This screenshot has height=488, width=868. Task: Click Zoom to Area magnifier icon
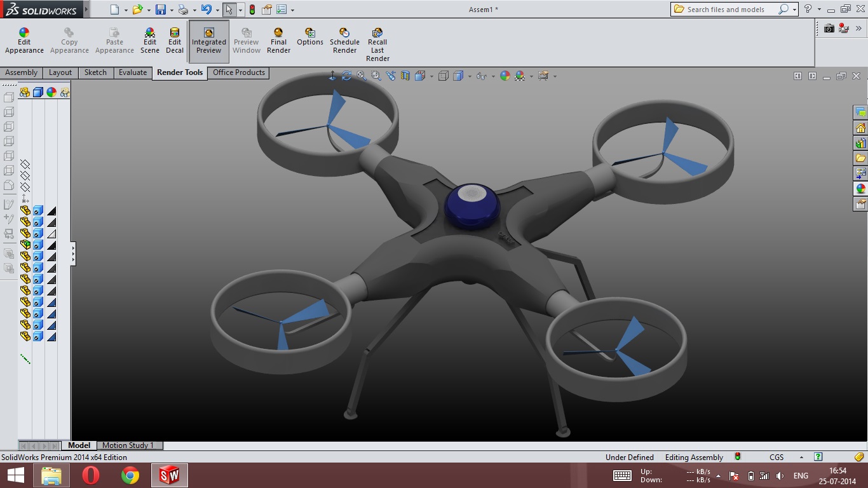[x=376, y=76]
